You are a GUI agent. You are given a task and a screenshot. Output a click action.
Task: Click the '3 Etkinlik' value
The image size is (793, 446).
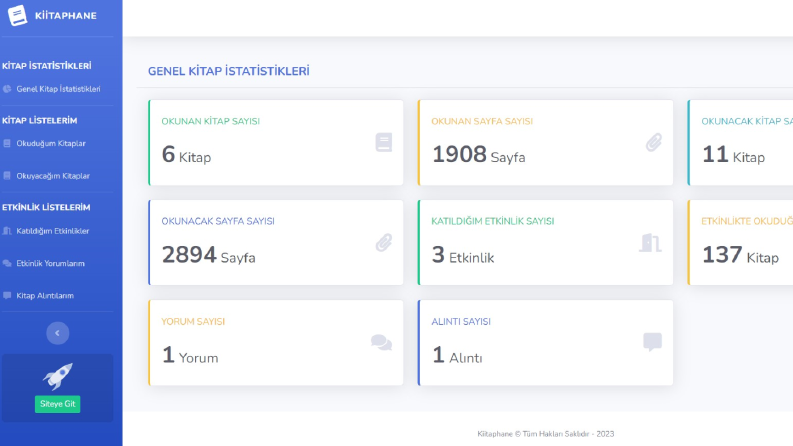463,255
